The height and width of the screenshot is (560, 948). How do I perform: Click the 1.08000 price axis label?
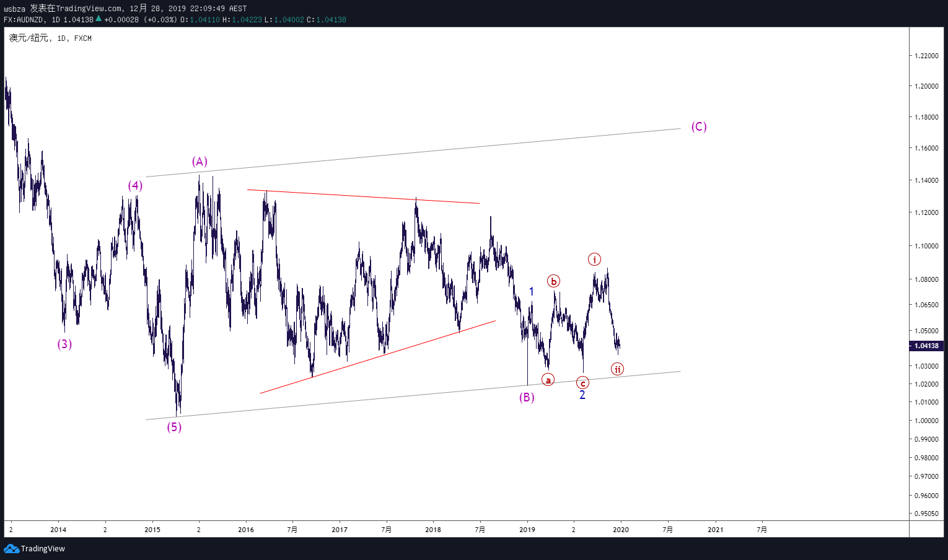tap(926, 279)
